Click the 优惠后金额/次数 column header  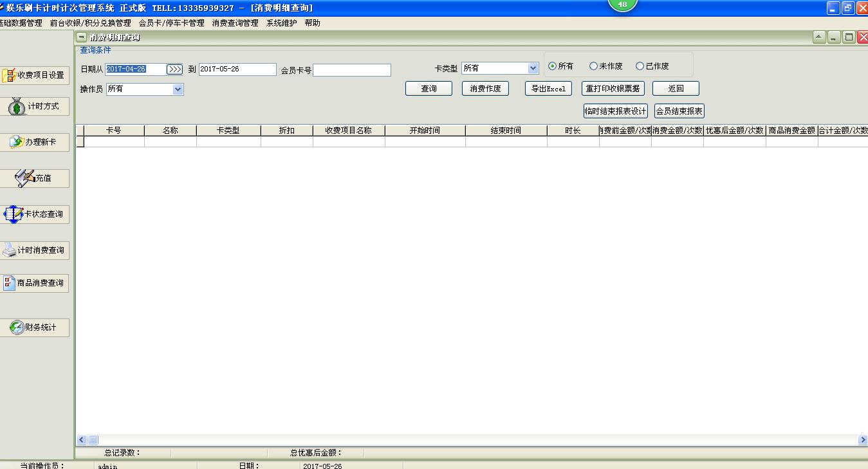click(735, 131)
